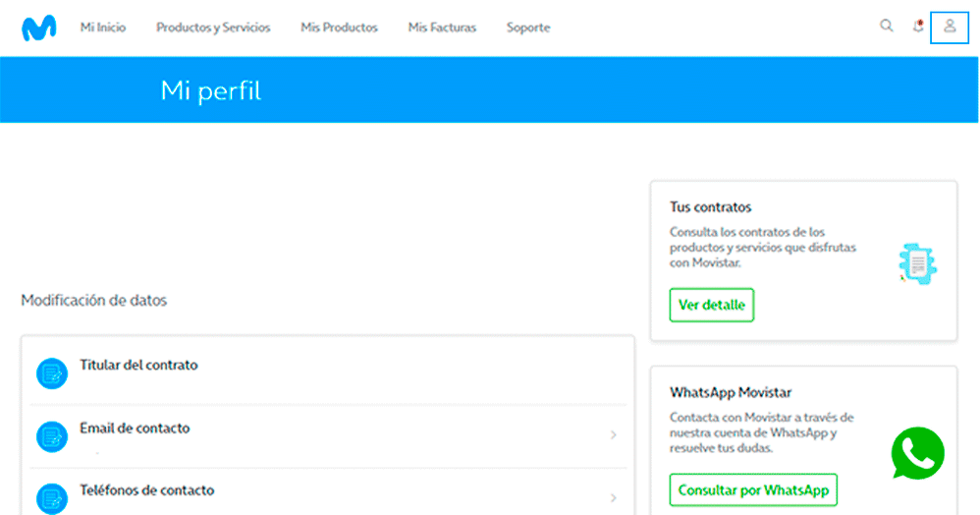Click Consultar por WhatsApp button
This screenshot has height=515, width=980.
pyautogui.click(x=753, y=490)
